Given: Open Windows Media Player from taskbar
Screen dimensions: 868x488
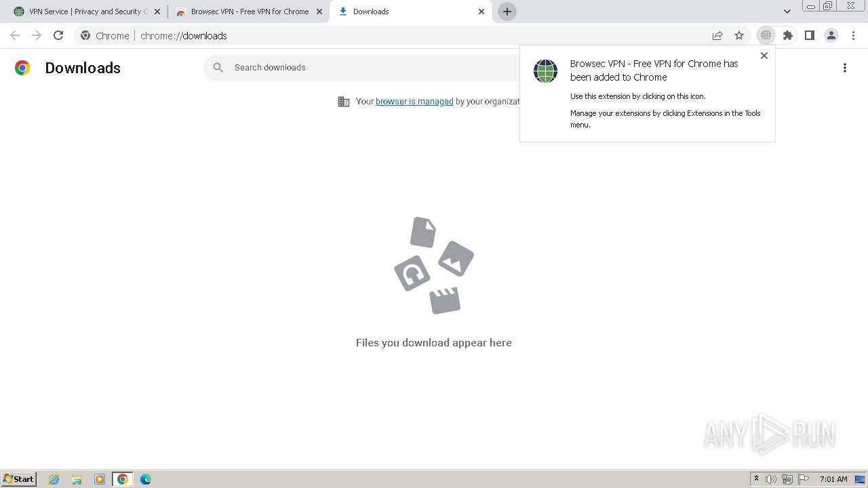Looking at the screenshot, I should [100, 479].
